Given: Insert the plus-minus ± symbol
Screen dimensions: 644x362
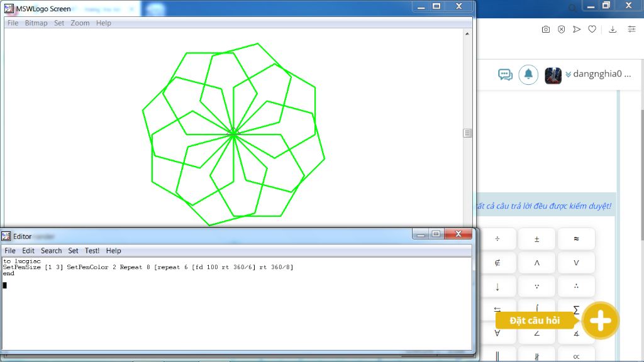Looking at the screenshot, I should [x=537, y=239].
